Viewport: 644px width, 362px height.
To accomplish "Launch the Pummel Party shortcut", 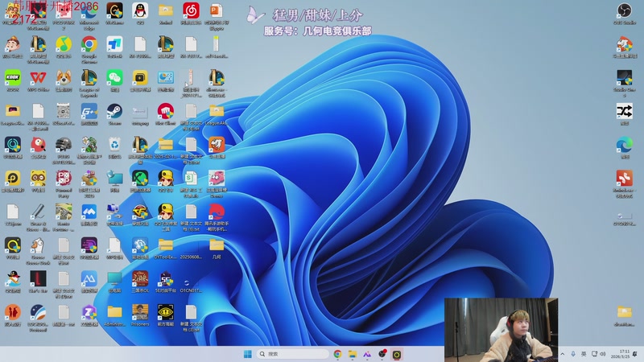I will (64, 178).
